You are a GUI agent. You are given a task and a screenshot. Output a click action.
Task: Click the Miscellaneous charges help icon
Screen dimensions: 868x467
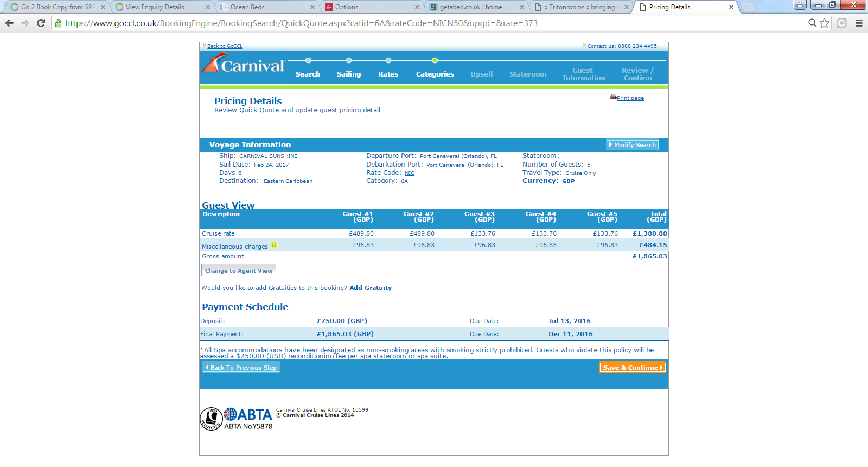tap(274, 245)
